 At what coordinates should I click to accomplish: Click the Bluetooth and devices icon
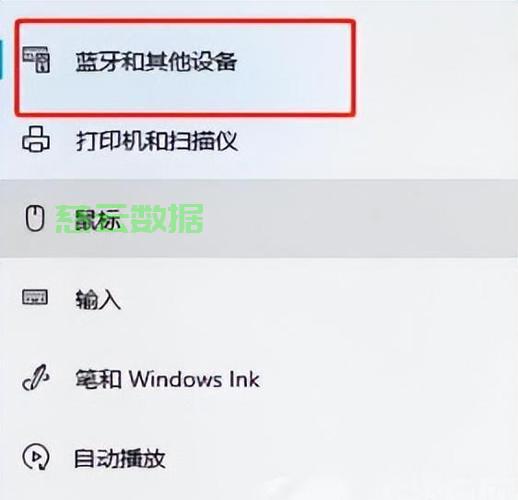36,60
